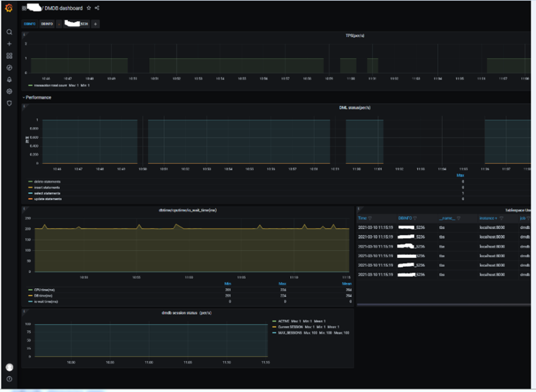Open the Explore compass icon

(x=9, y=68)
